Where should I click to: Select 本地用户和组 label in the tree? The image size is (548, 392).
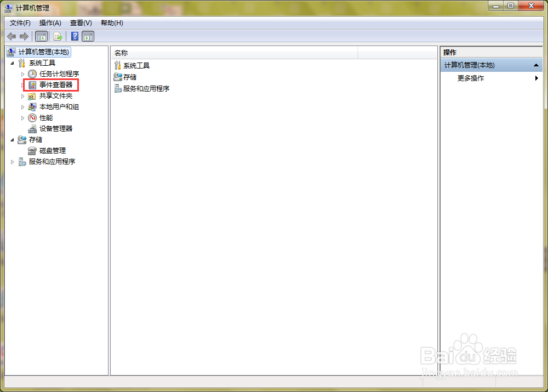click(59, 107)
